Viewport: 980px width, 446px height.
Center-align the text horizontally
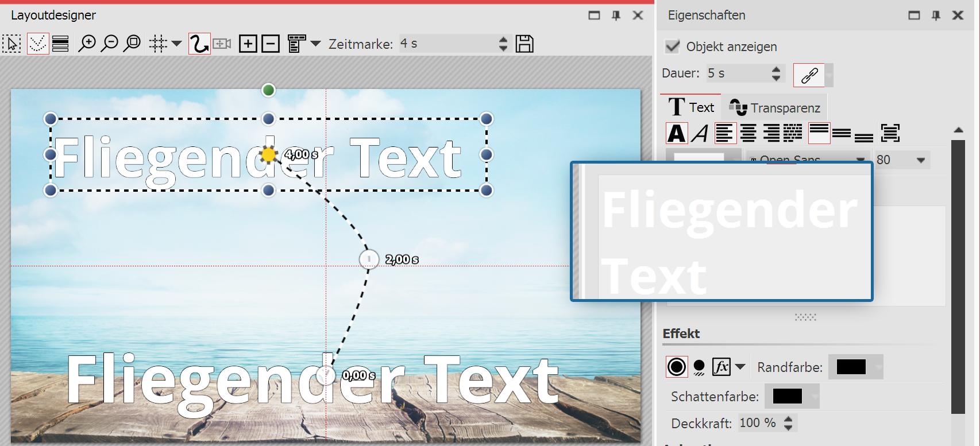coord(748,134)
